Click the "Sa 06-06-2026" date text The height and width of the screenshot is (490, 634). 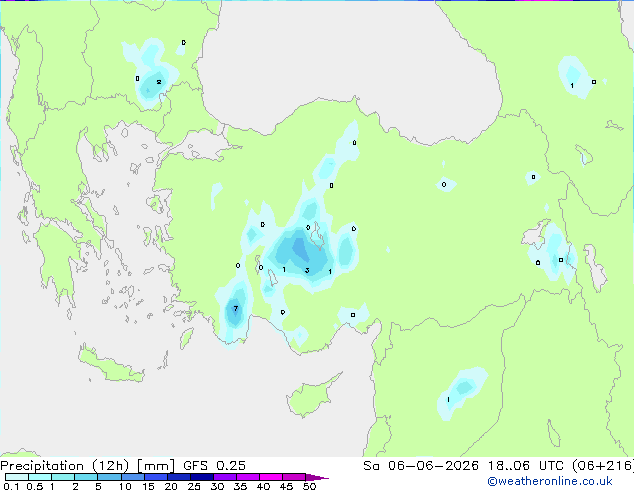click(x=421, y=466)
